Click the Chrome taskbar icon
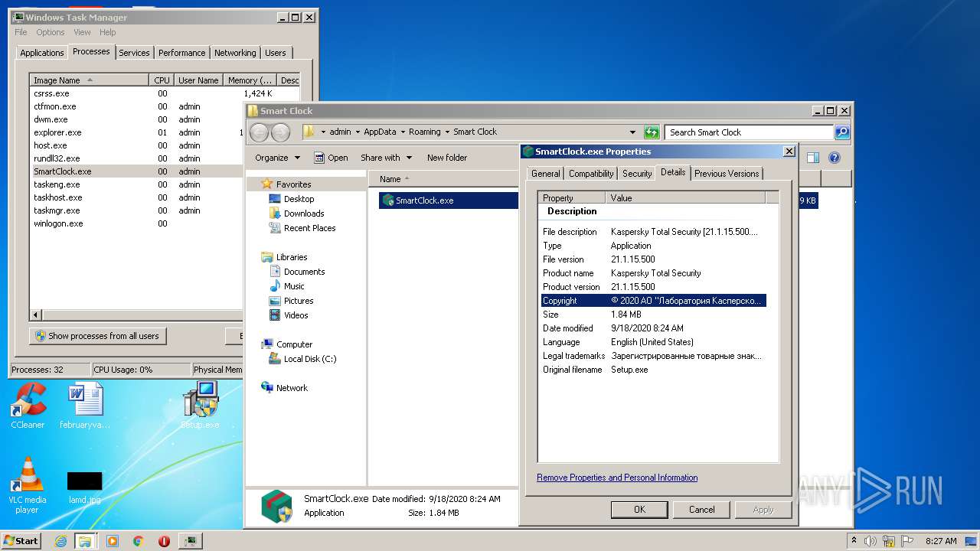 click(x=139, y=541)
